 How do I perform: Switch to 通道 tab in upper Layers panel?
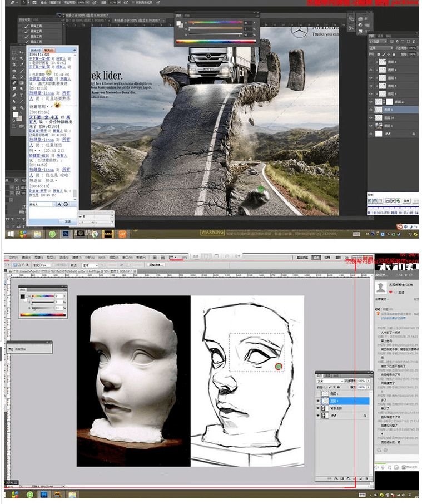(380, 36)
